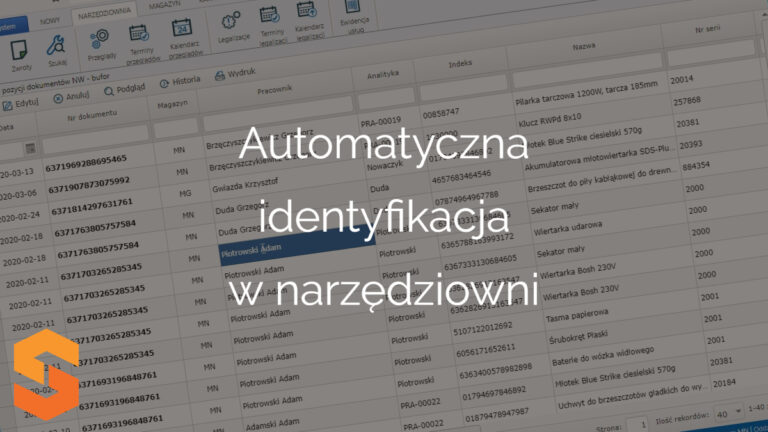768x432 pixels.
Task: Click the Historia button
Action: point(180,81)
